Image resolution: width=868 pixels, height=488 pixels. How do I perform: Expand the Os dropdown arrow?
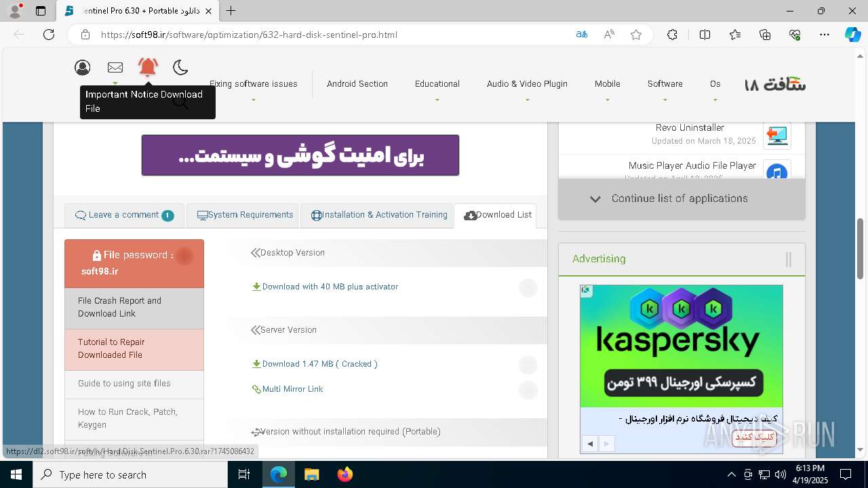click(x=715, y=100)
